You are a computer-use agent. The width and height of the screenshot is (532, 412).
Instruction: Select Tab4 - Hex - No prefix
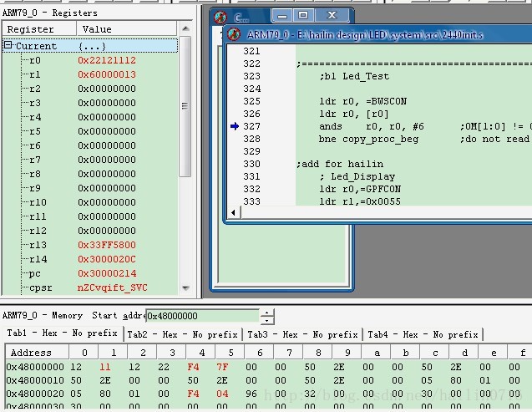point(423,334)
